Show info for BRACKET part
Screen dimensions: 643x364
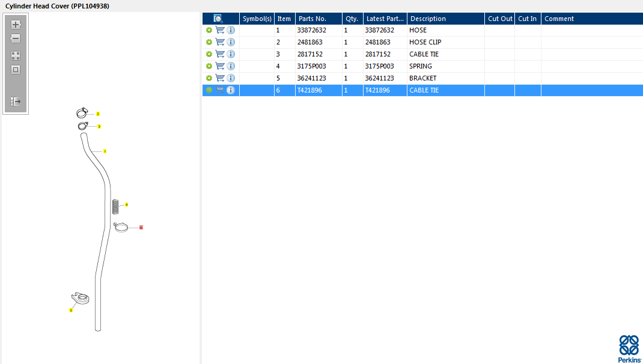[x=231, y=78]
